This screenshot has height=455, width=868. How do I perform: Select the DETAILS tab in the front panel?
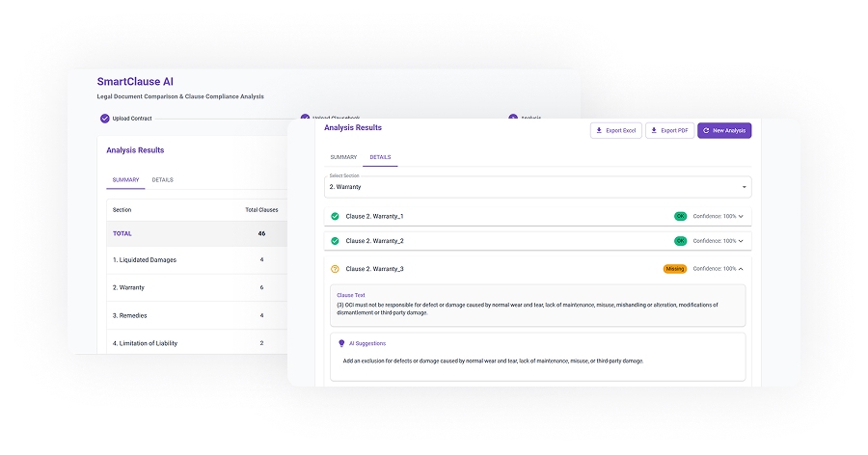[380, 157]
